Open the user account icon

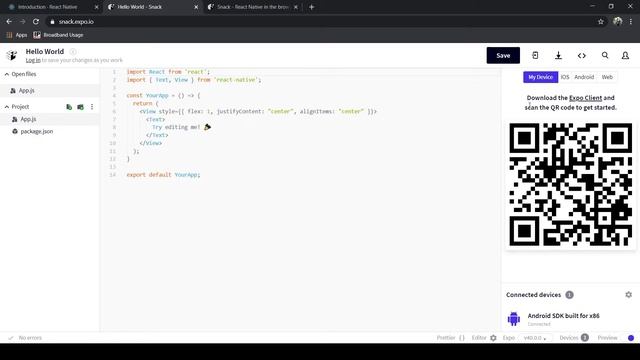[625, 56]
